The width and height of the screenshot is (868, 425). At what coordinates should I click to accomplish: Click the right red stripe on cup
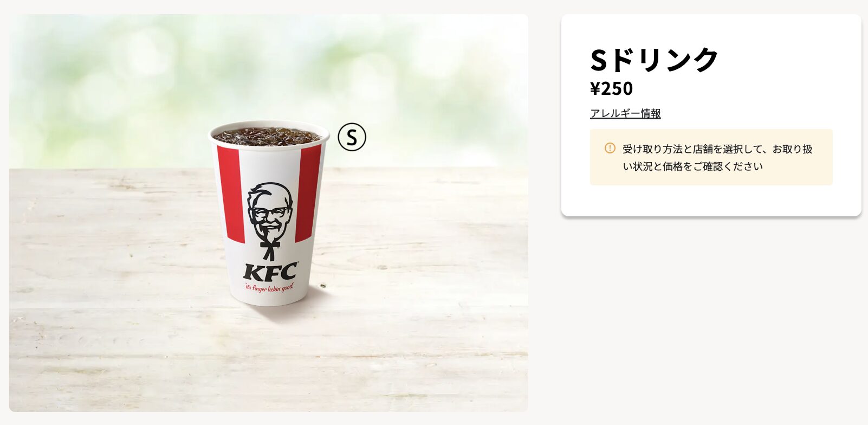pos(308,192)
